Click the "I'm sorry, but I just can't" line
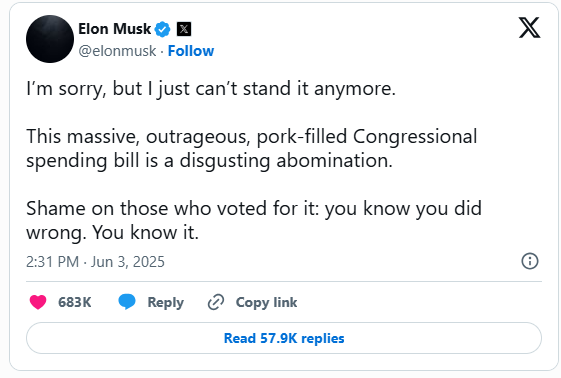This screenshot has height=378, width=561. pos(211,89)
